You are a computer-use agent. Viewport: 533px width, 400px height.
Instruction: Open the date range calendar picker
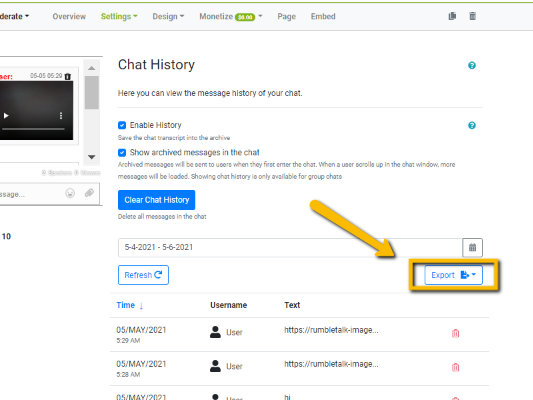pos(472,247)
